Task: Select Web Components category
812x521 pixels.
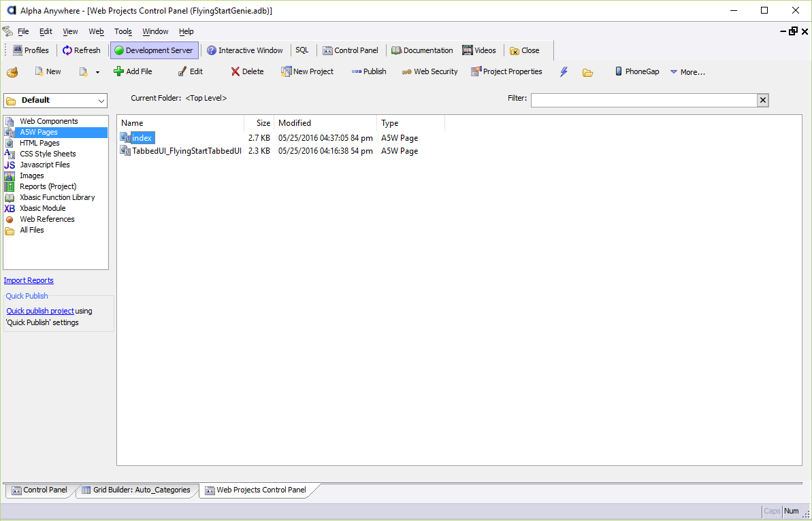Action: (49, 121)
